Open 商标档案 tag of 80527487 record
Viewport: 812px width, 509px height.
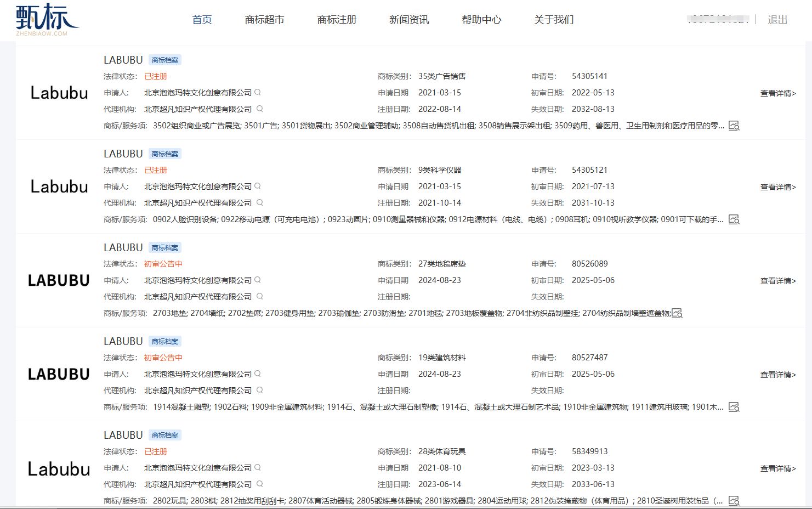tap(165, 342)
